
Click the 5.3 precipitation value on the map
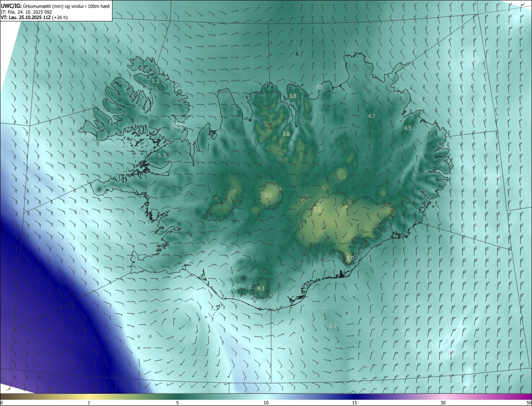(x=162, y=155)
